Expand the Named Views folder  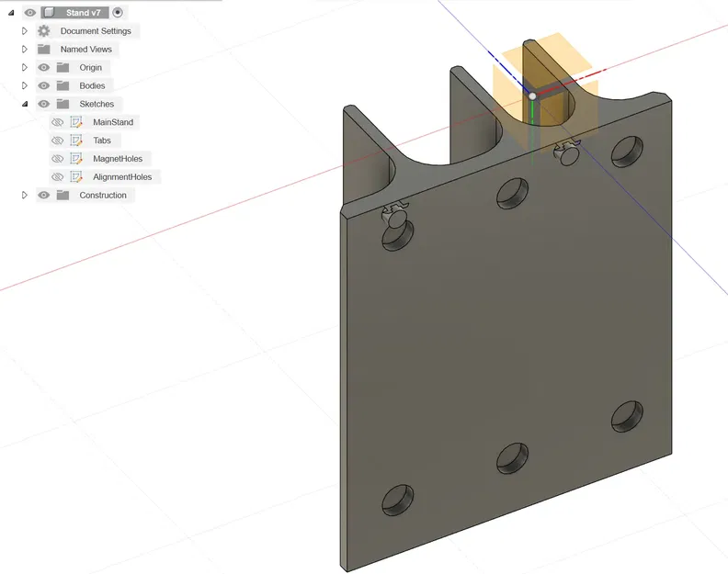pyautogui.click(x=25, y=50)
